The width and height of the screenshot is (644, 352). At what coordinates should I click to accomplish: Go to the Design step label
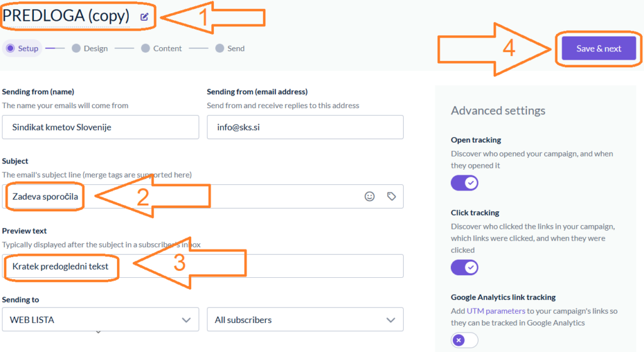[x=96, y=48]
